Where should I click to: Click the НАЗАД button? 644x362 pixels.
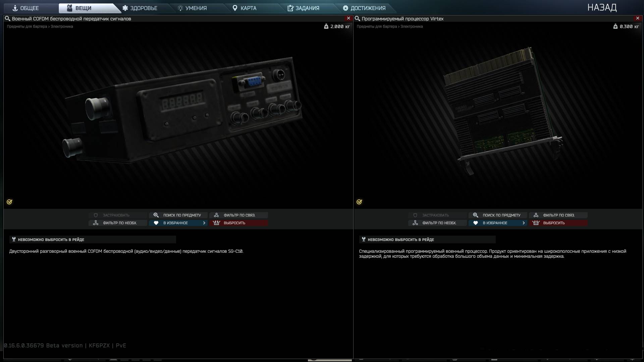pos(602,7)
